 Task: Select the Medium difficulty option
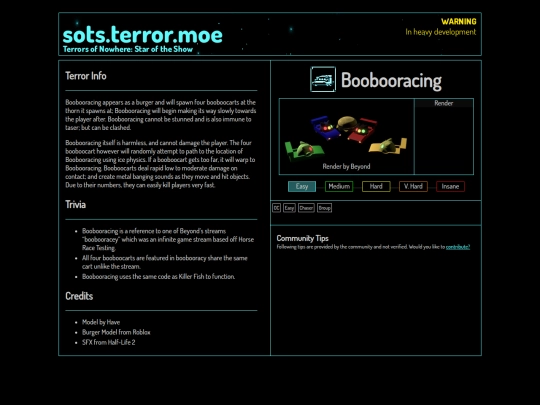pyautogui.click(x=339, y=186)
